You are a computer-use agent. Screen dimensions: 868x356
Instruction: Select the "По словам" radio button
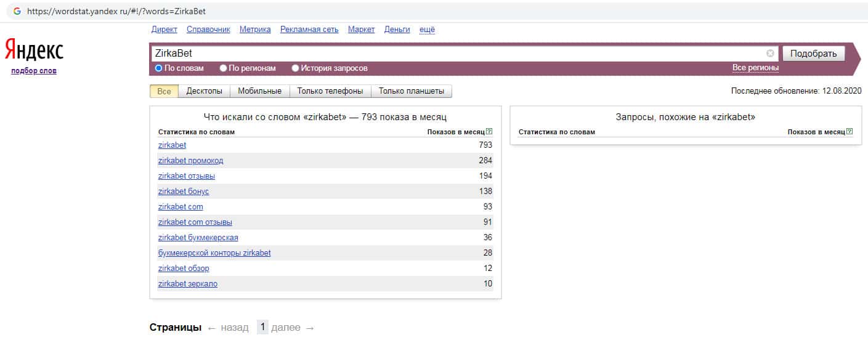[159, 68]
